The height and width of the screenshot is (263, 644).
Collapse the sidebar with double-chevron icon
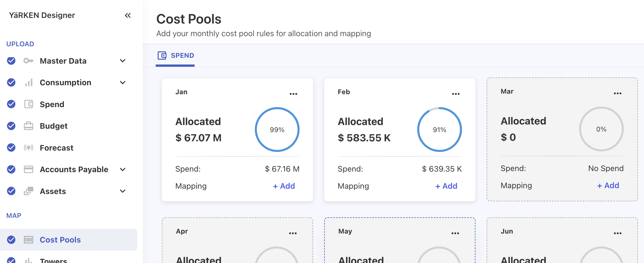click(128, 15)
